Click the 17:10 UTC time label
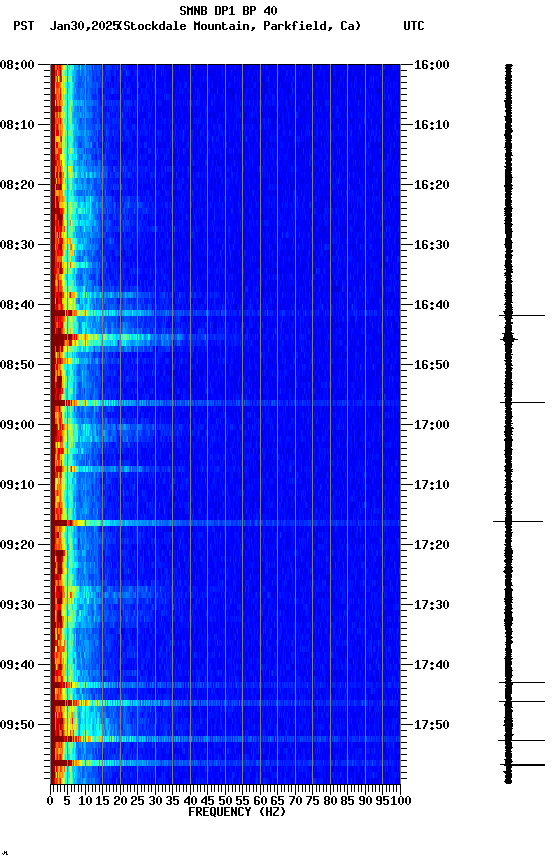Image resolution: width=552 pixels, height=864 pixels. pos(431,485)
